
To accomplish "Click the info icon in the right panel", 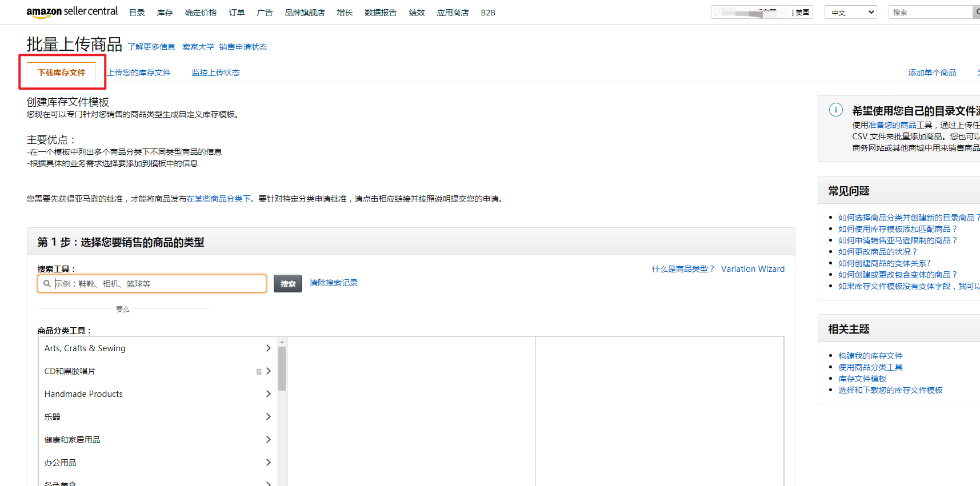I will [835, 110].
